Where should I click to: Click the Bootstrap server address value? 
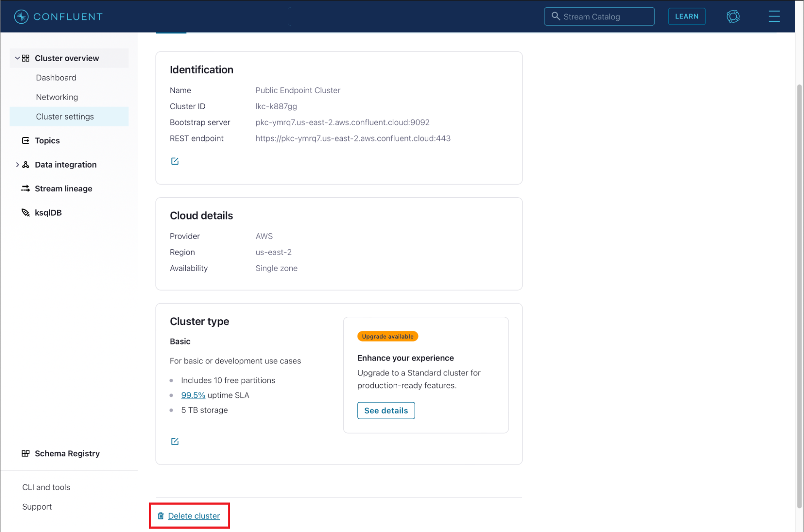[x=342, y=123]
